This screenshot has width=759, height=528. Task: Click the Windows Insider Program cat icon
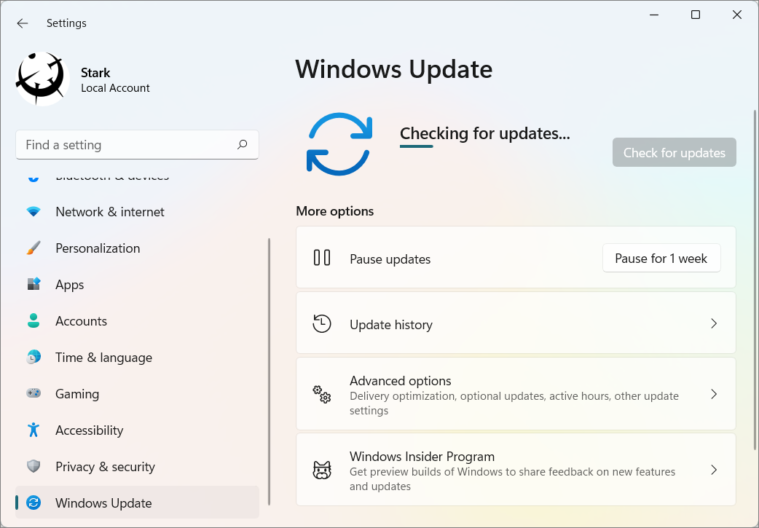(x=322, y=470)
